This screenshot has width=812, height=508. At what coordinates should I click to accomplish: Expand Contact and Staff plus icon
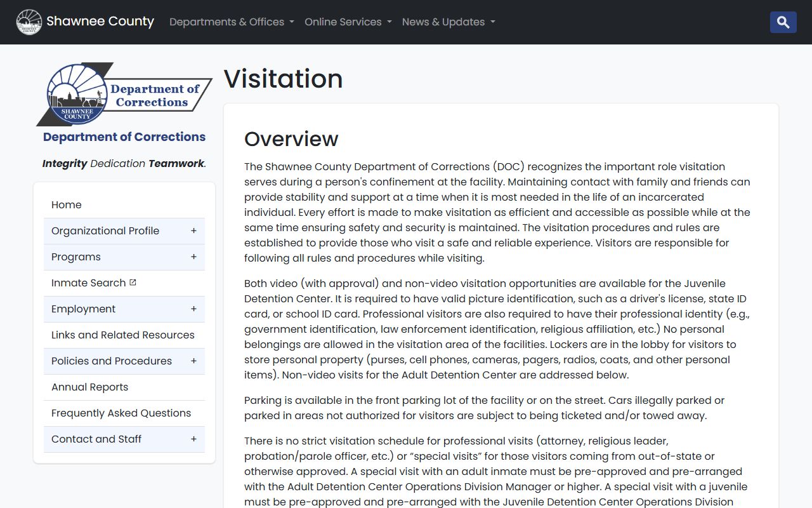pyautogui.click(x=193, y=439)
